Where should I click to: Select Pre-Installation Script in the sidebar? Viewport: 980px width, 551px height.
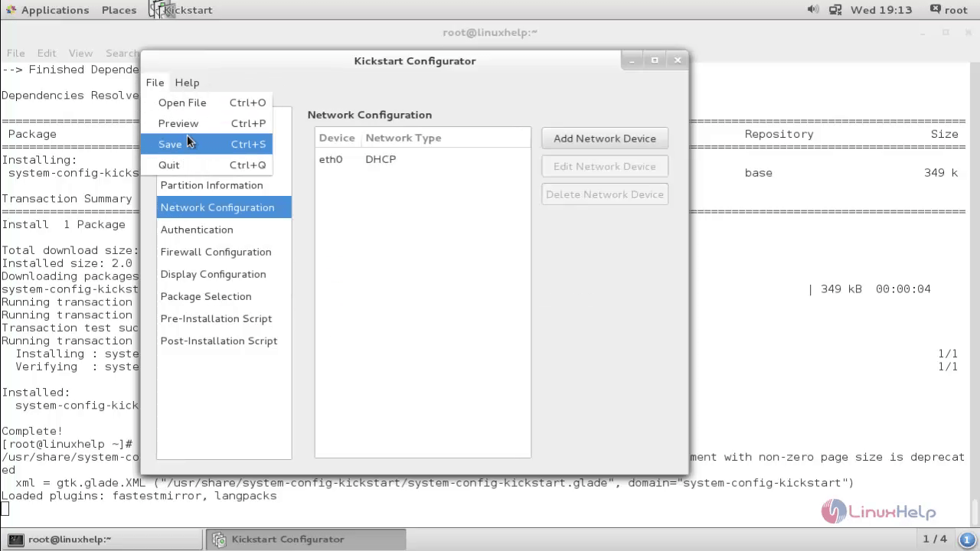click(224, 318)
